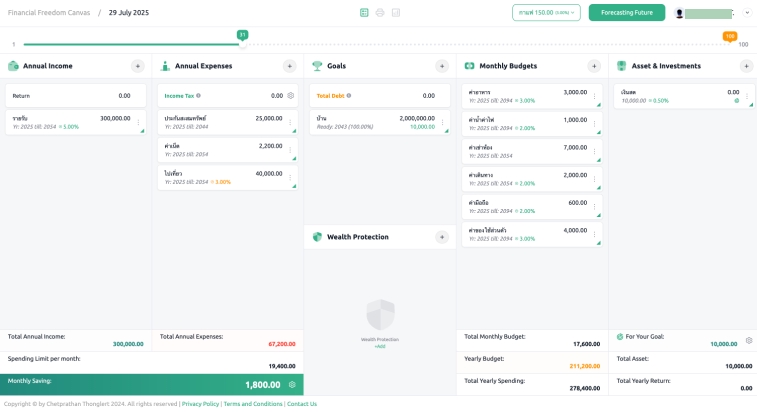Open Income Tax settings gear

click(x=291, y=96)
